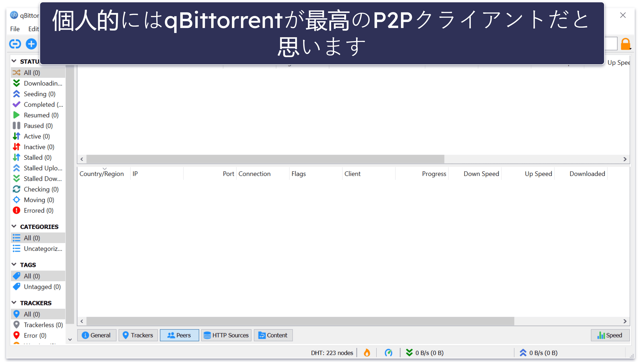The image size is (644, 362).
Task: Sort peers by Country/Region column
Action: pos(104,174)
